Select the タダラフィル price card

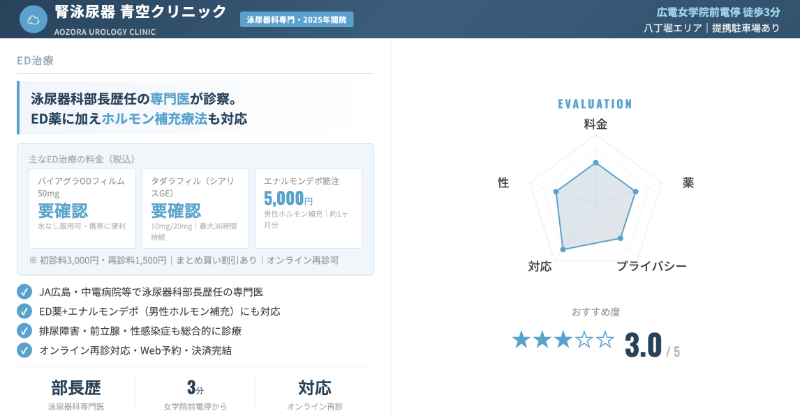tap(195, 208)
